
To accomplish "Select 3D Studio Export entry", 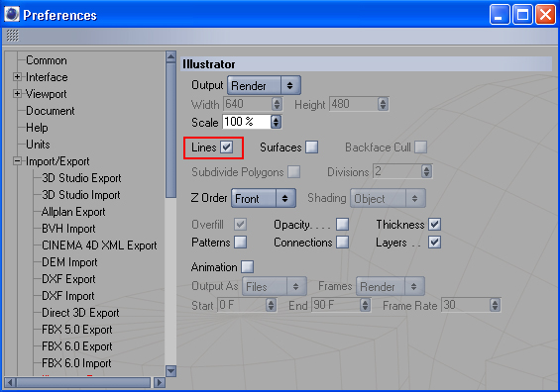I will point(81,177).
